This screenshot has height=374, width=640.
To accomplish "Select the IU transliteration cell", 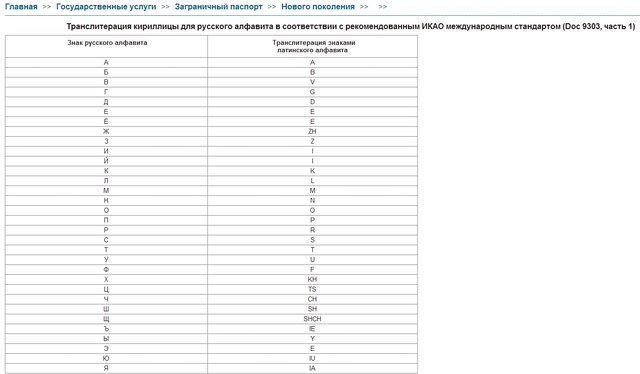I will (312, 358).
